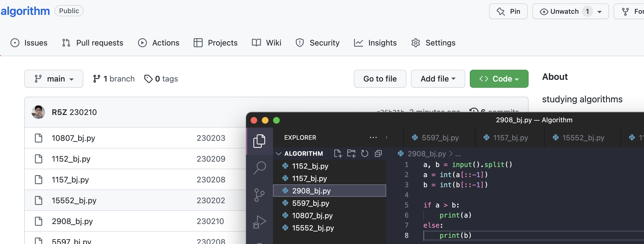Open the green Code dropdown
The height and width of the screenshot is (244, 644).
[499, 79]
